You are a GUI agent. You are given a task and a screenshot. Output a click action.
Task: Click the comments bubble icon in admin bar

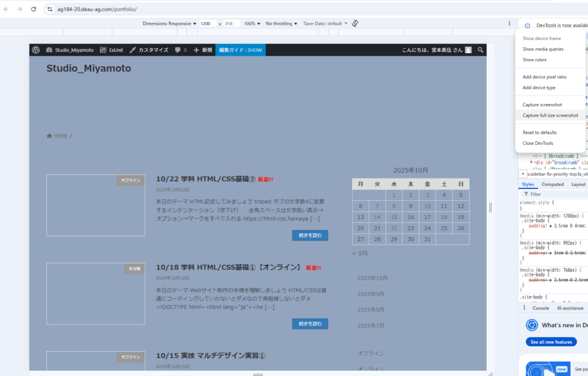(x=178, y=50)
